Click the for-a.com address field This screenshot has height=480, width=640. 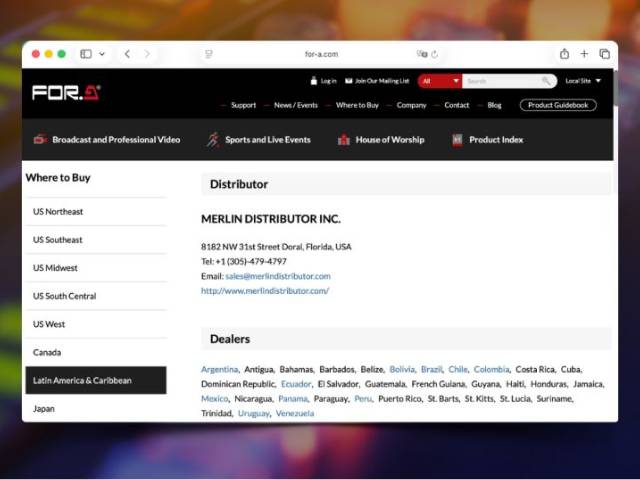pos(321,54)
